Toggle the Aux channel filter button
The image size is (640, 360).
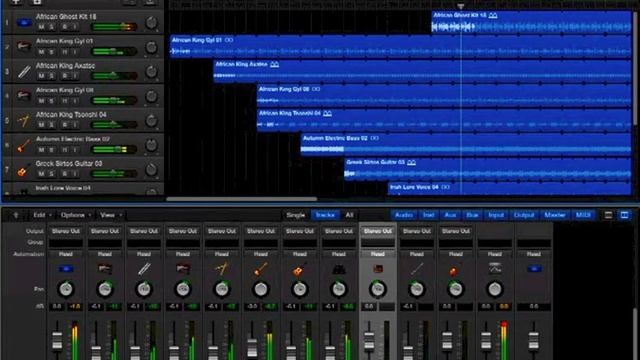pyautogui.click(x=450, y=215)
